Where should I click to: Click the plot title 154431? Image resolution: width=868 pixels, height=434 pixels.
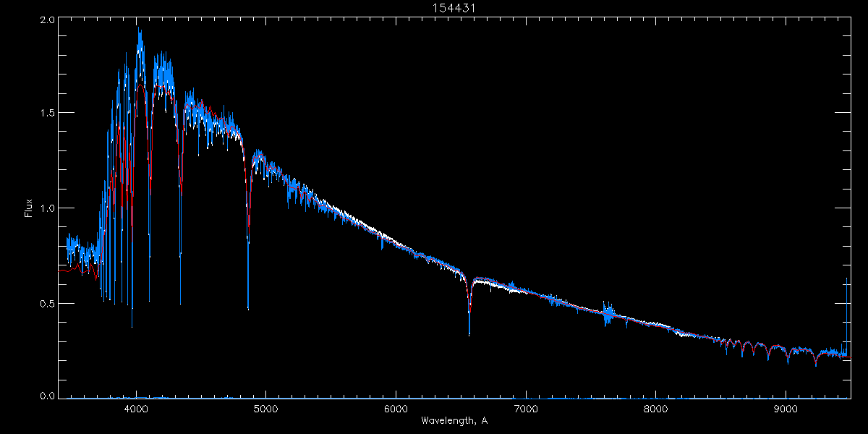tap(454, 7)
